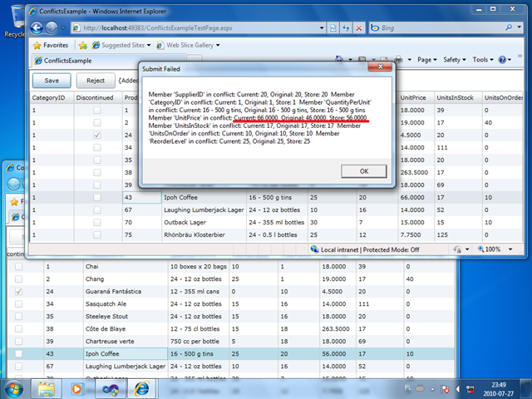The image size is (532, 399).
Task: Click the Action Center flag icon
Action: (446, 389)
